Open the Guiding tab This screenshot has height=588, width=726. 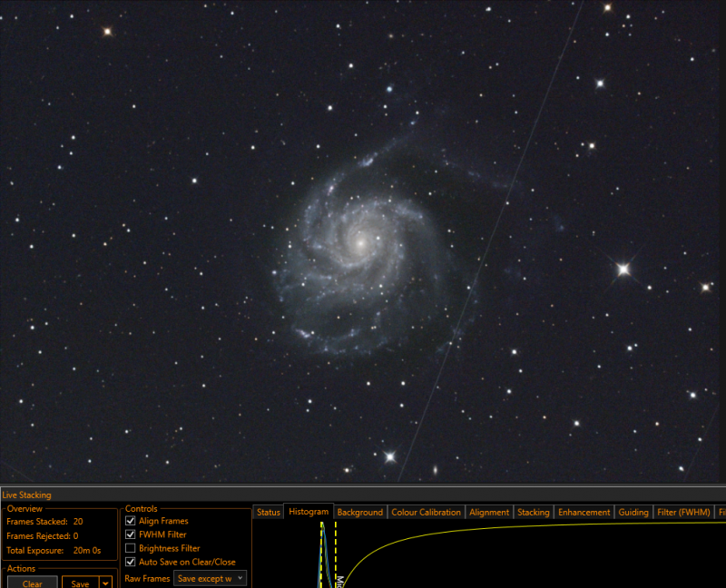(x=633, y=512)
